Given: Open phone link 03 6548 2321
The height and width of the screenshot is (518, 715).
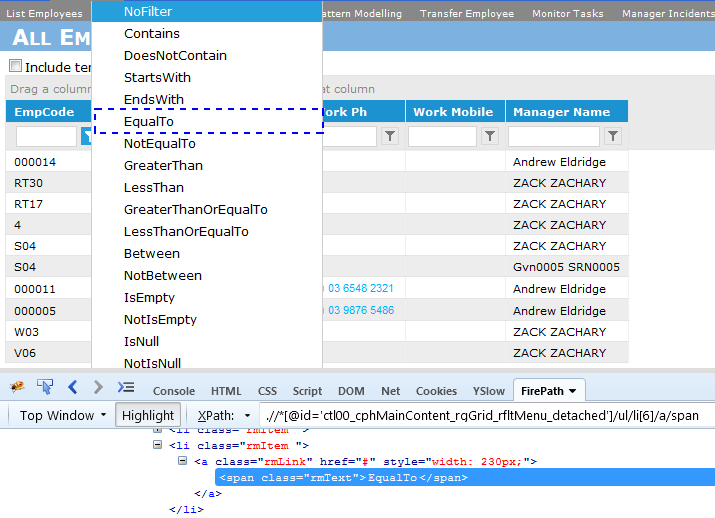Looking at the screenshot, I should click(360, 288).
